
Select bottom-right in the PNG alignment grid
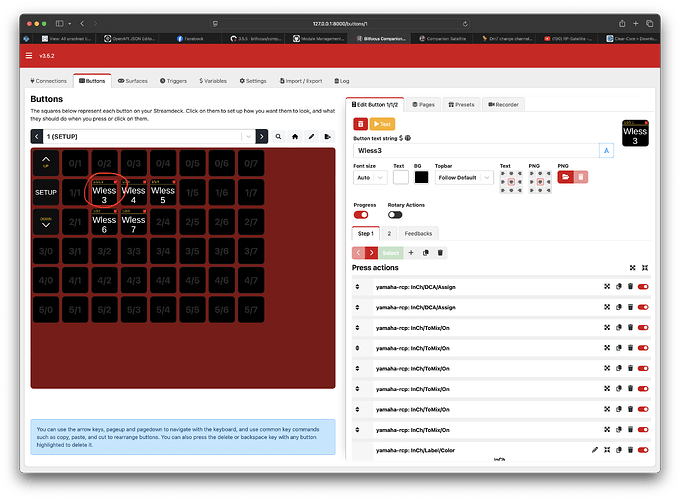coord(548,190)
